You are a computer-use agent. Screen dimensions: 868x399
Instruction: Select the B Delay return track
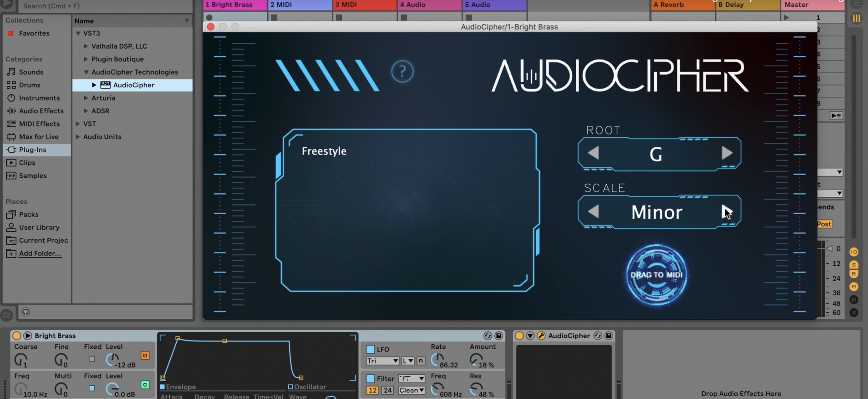[x=748, y=5]
